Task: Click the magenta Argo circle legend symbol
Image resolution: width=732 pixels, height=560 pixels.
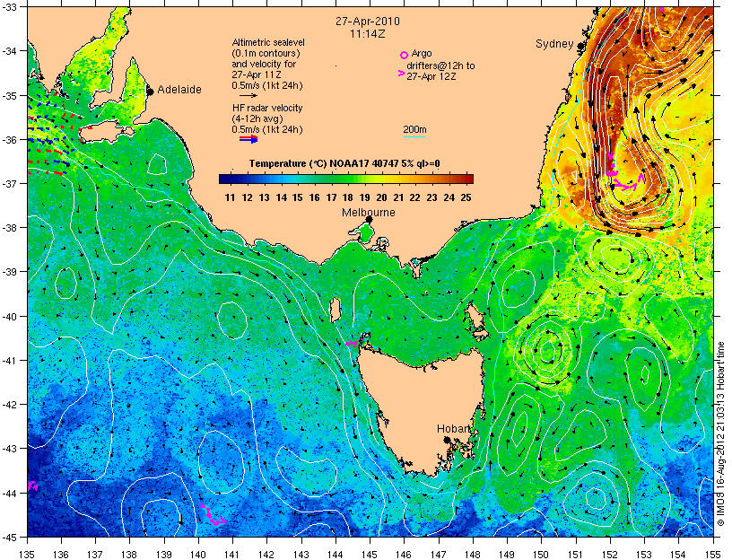Action: point(404,55)
